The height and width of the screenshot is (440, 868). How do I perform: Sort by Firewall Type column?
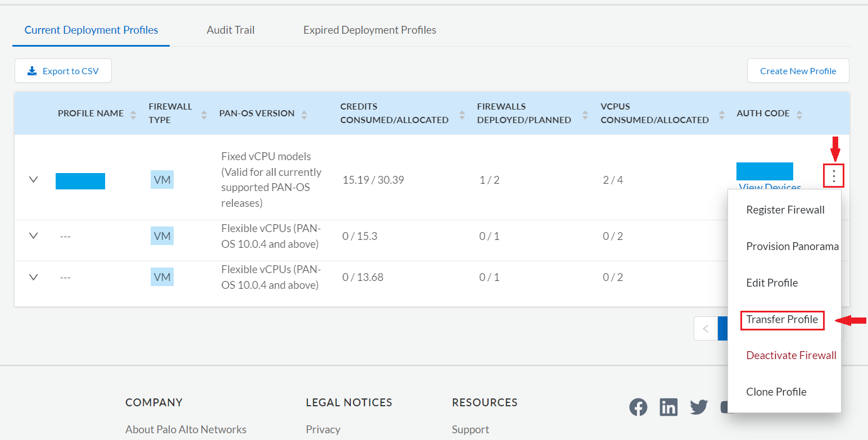(204, 114)
